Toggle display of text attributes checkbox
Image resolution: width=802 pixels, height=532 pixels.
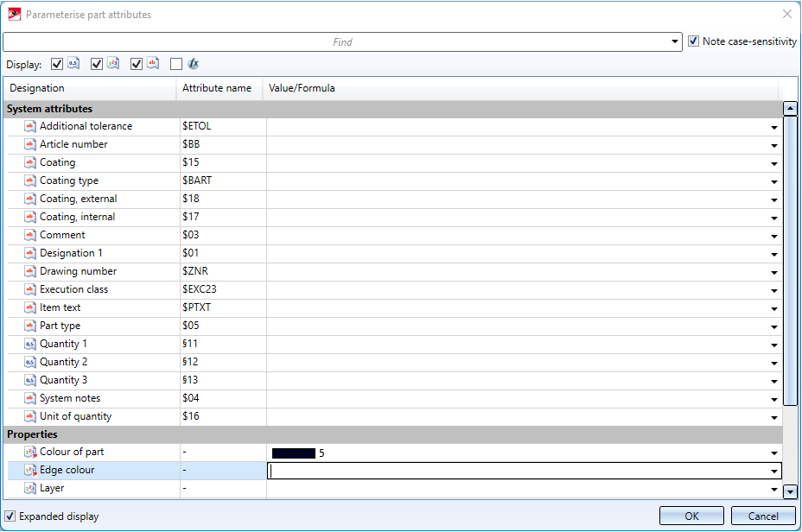coord(136,64)
